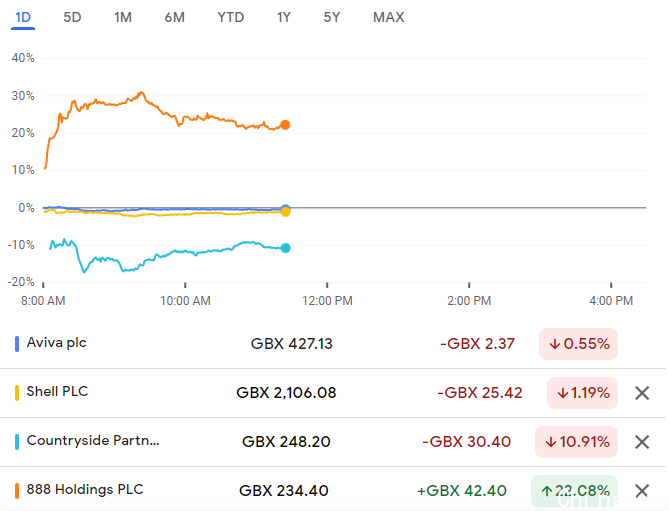
Task: Click the 40% y-axis label
Action: pyautogui.click(x=23, y=58)
